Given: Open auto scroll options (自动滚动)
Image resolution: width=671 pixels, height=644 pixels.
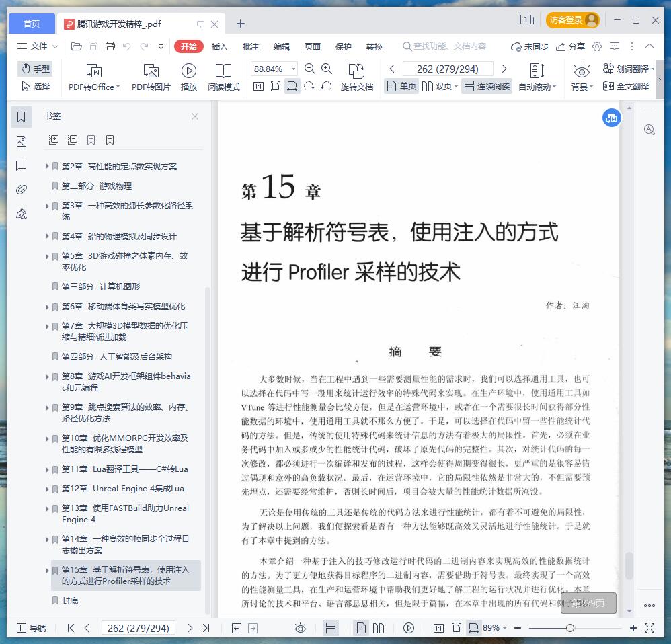Looking at the screenshot, I should coord(537,77).
